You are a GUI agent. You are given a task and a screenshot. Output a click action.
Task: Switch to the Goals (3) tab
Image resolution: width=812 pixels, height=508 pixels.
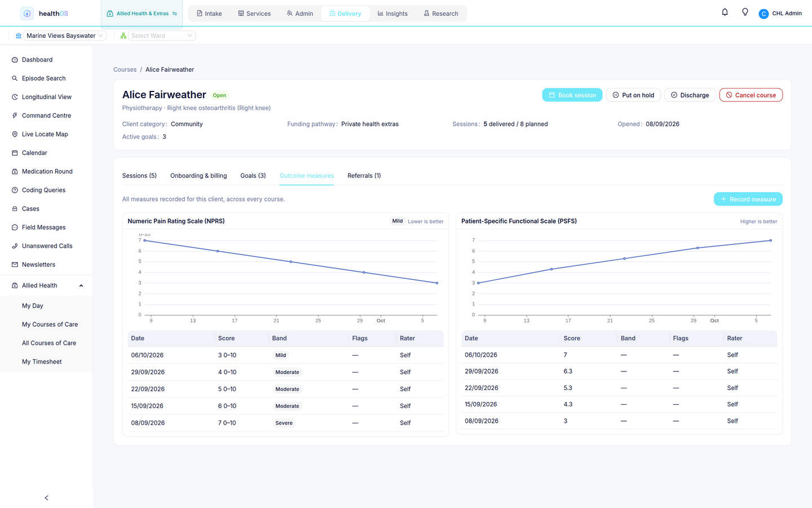point(253,176)
